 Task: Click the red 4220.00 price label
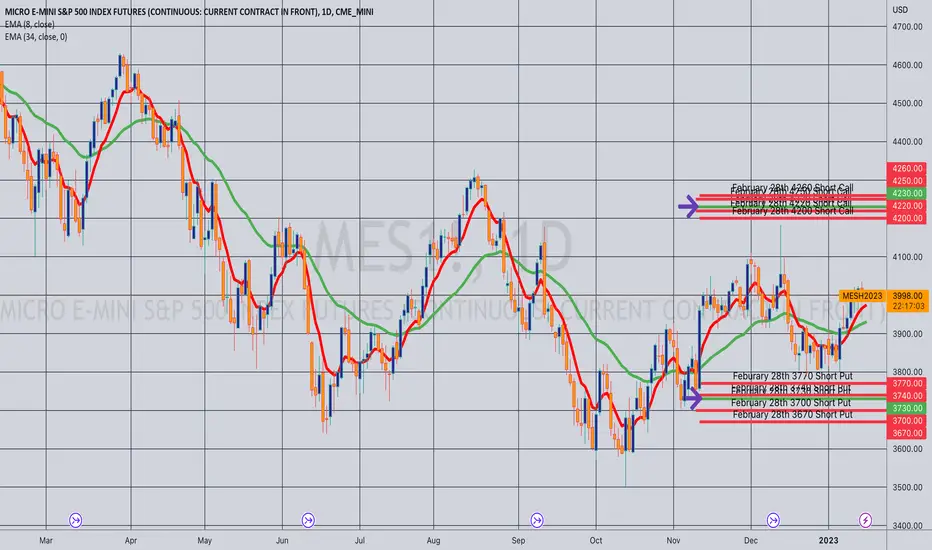[x=906, y=206]
